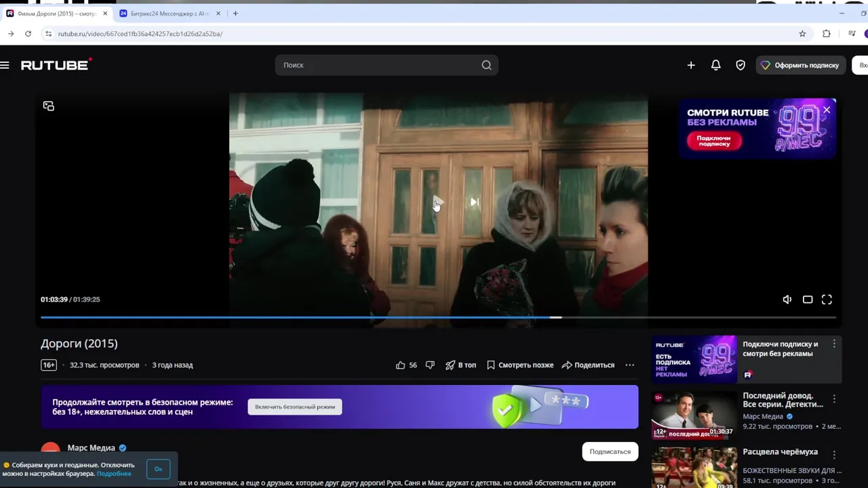Click the Последний довод. Все серии title
868x488 pixels.
[783, 400]
